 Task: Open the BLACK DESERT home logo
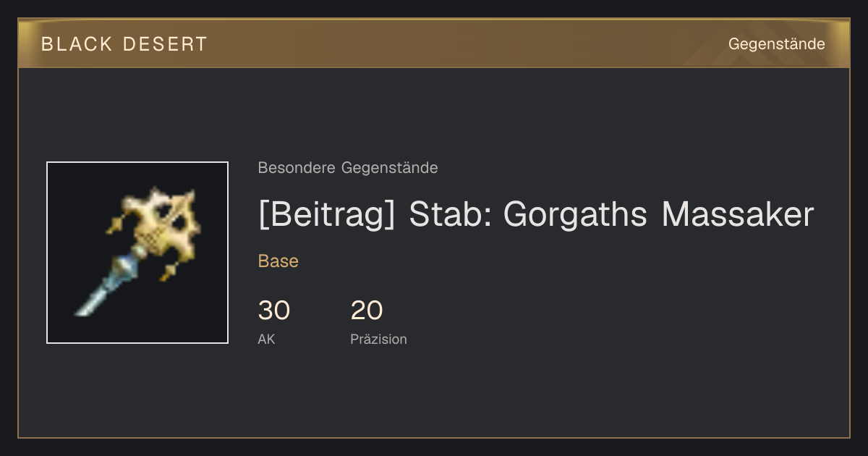[124, 44]
